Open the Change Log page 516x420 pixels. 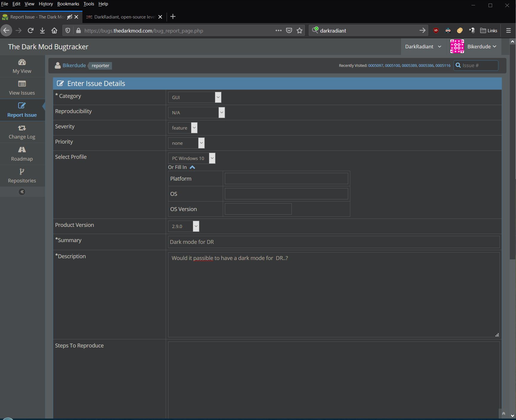pyautogui.click(x=22, y=132)
